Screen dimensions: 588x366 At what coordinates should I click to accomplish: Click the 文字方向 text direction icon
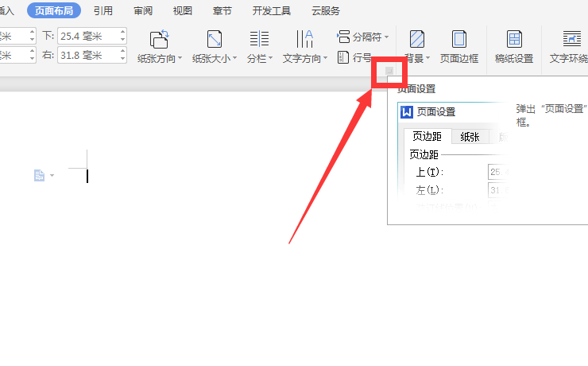tap(304, 39)
